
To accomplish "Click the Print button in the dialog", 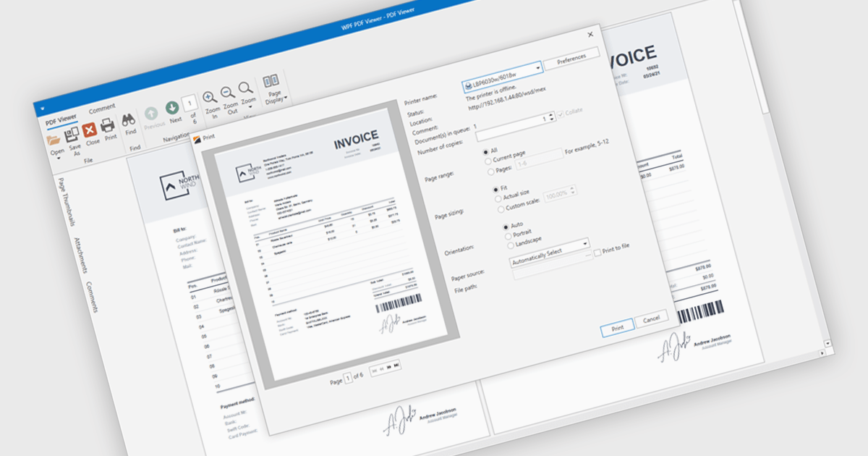I will click(x=618, y=327).
